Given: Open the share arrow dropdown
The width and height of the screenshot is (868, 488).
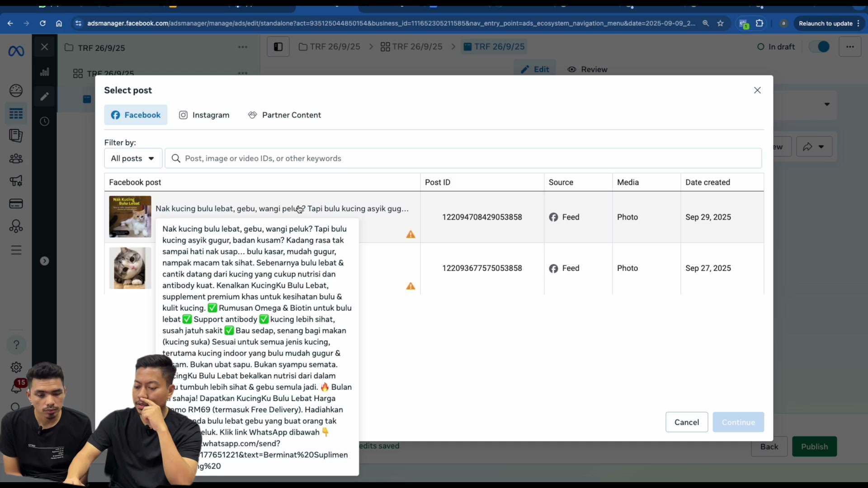Looking at the screenshot, I should 814,146.
